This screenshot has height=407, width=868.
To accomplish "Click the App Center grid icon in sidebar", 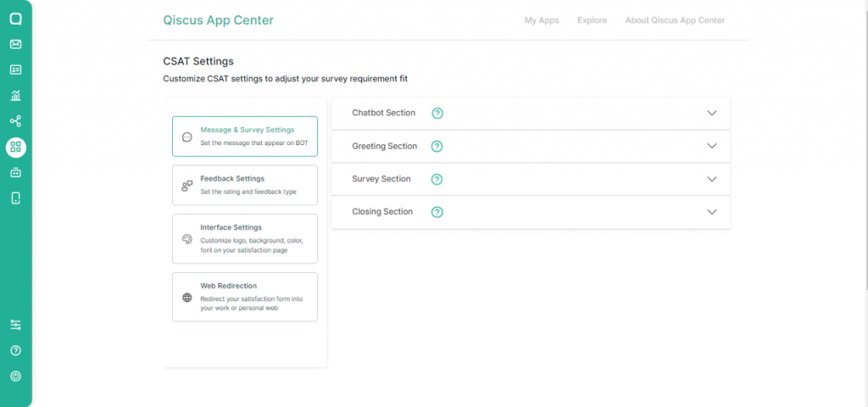I will click(15, 148).
